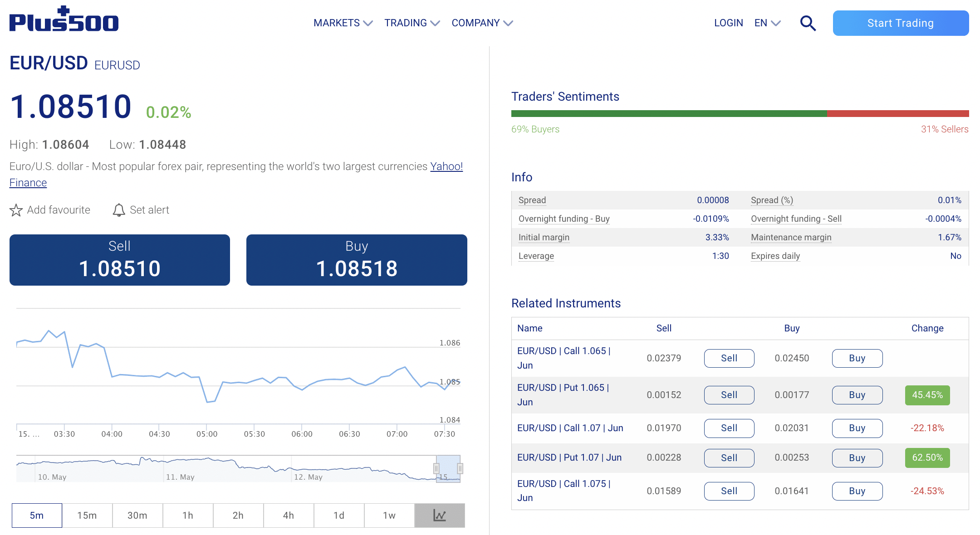Viewport: 980px width, 535px height.
Task: Sell EUR/USD Call 1.075 Jun
Action: 729,491
